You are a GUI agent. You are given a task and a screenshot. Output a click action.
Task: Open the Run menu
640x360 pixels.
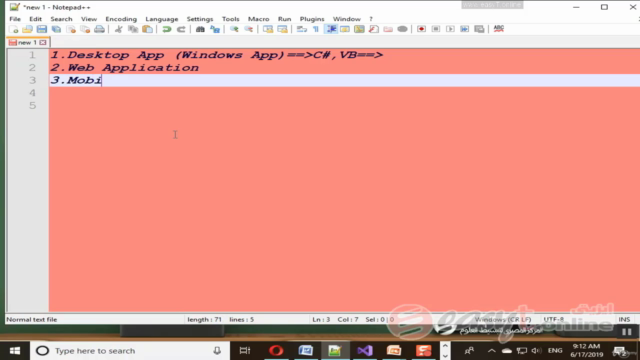coord(284,19)
